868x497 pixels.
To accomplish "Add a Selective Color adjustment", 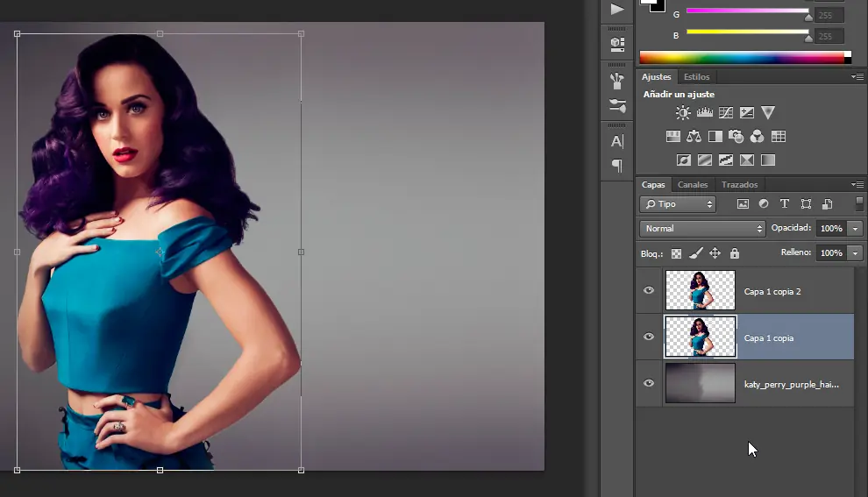I will [747, 160].
